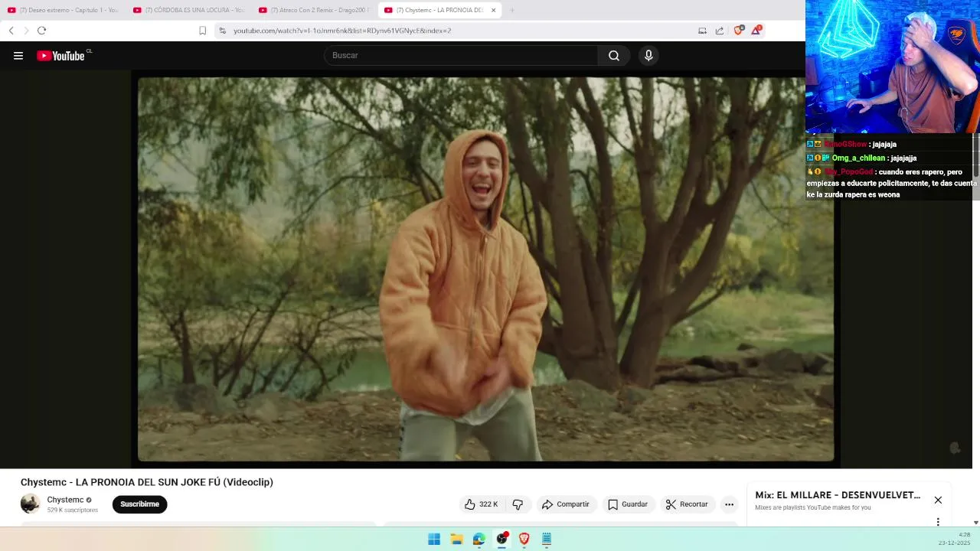
Task: Open the YouTube hamburger guide menu
Action: click(18, 55)
